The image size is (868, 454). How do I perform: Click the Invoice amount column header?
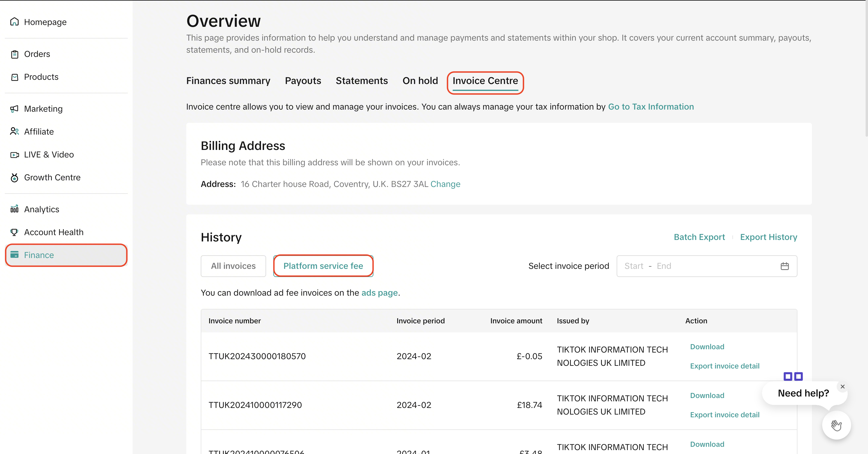tap(516, 321)
